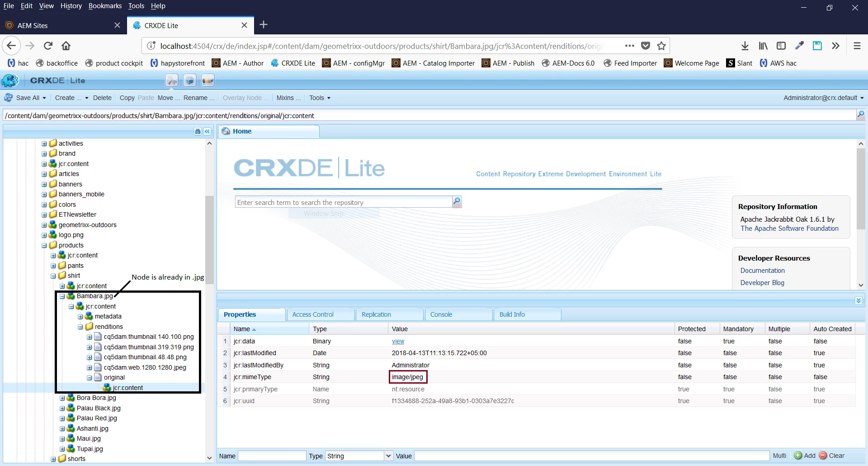Open a new browser tab with plus
This screenshot has height=466, width=868.
264,25
